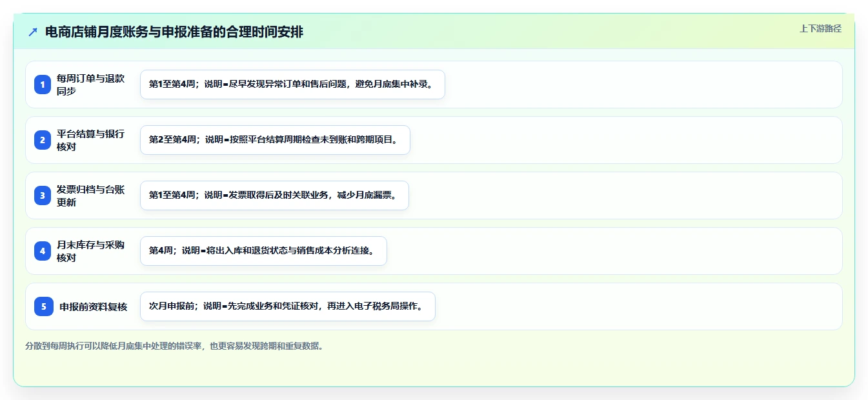The height and width of the screenshot is (400, 868).
Task: Click the note about 发票取得后及时关联业务
Action: coord(274,195)
